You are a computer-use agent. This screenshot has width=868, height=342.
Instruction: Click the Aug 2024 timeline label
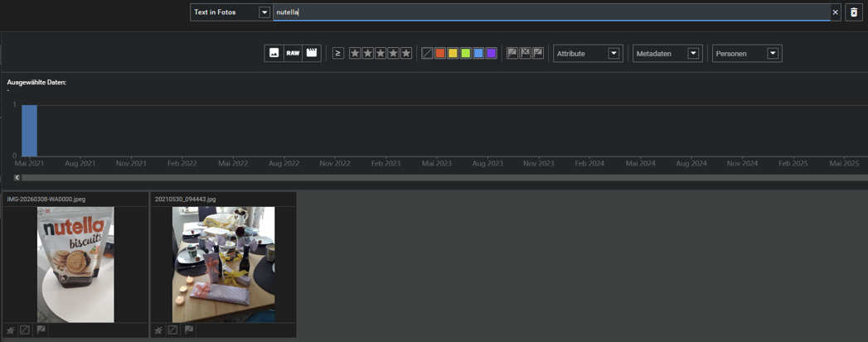pyautogui.click(x=691, y=163)
